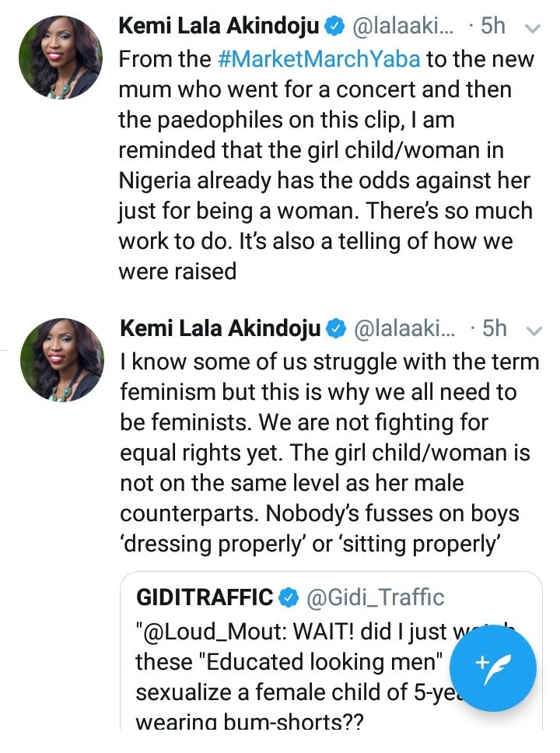Tap the @Gidi_Traffic handle

click(376, 597)
